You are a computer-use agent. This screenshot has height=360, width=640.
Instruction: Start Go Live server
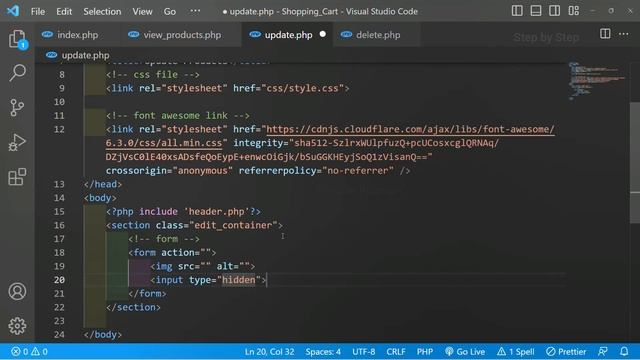point(465,351)
